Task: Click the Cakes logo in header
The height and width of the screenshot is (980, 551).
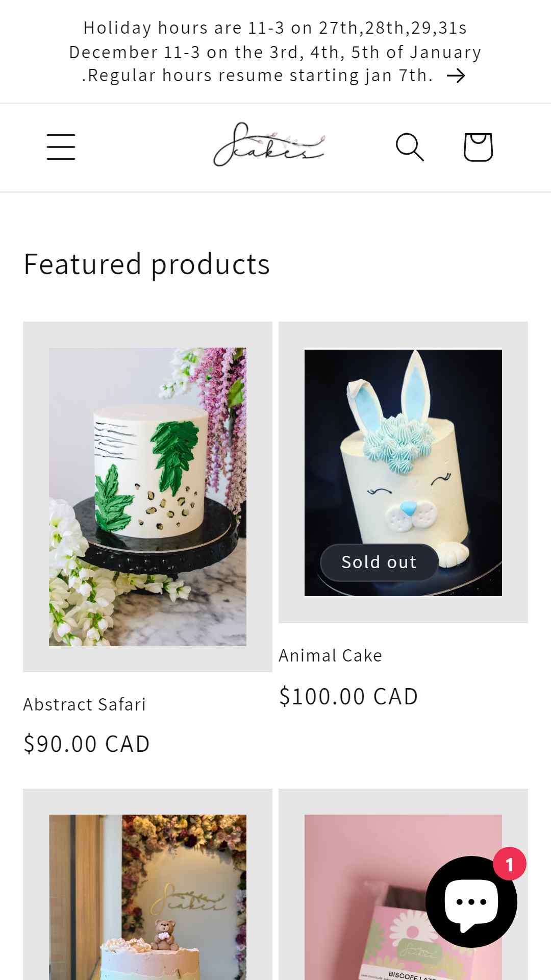Action: click(x=269, y=145)
